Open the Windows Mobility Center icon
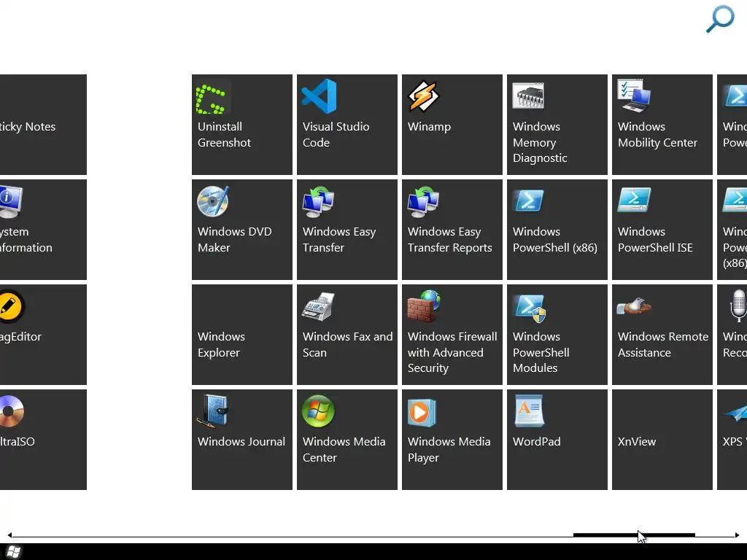This screenshot has width=747, height=560. coord(634,95)
